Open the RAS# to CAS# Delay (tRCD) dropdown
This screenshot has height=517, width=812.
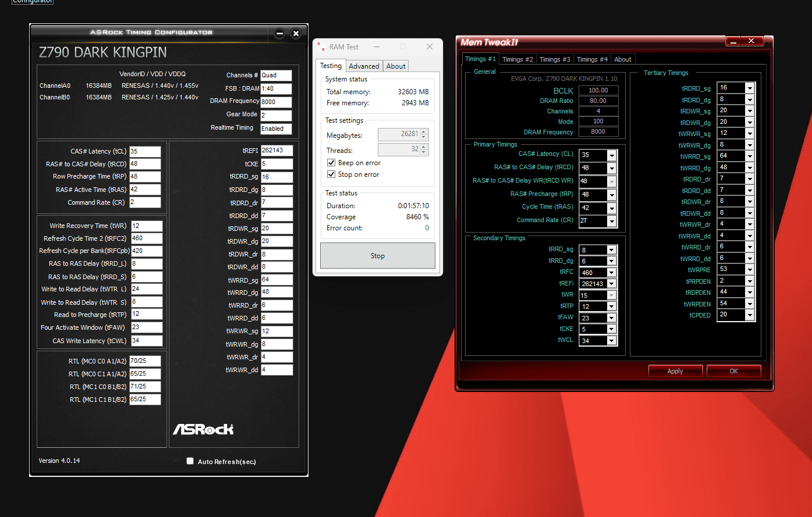611,168
